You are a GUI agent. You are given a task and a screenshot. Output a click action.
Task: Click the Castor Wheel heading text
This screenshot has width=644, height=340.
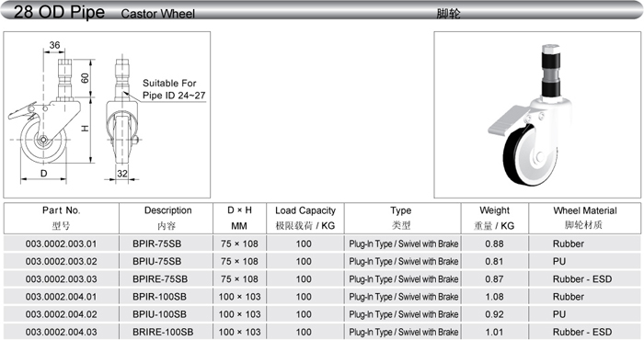pyautogui.click(x=157, y=14)
